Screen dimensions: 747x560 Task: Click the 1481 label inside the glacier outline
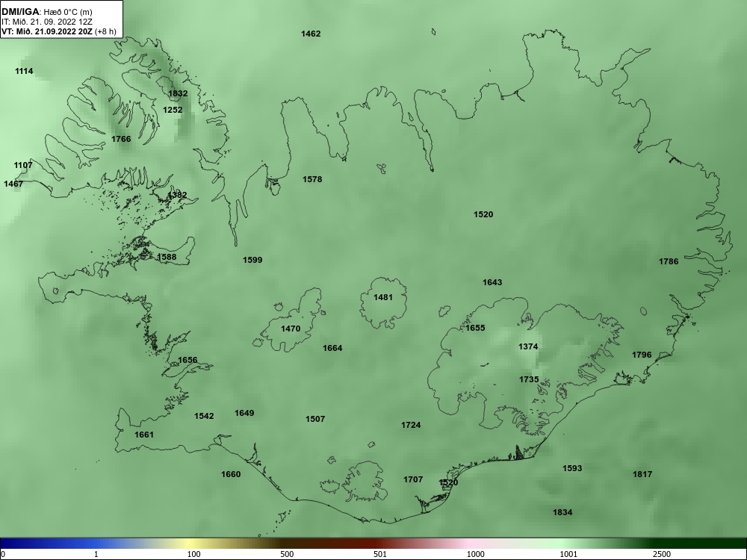(383, 298)
